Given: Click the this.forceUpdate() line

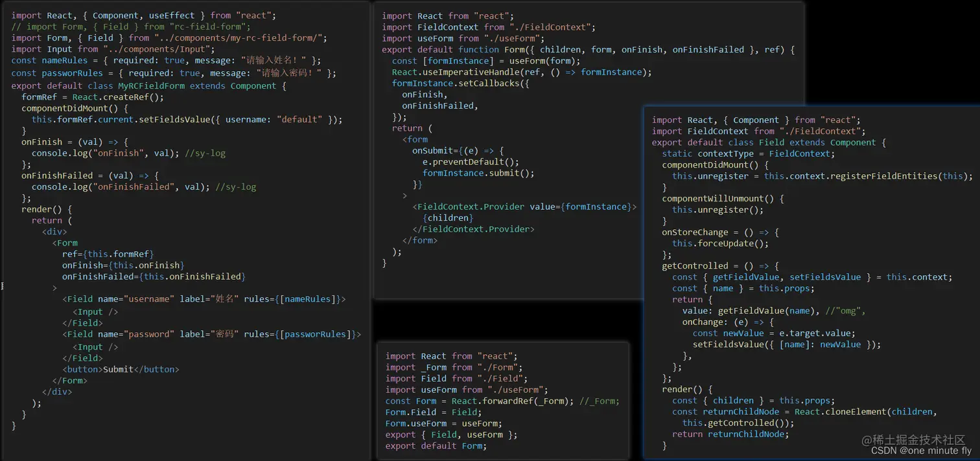Looking at the screenshot, I should 720,243.
